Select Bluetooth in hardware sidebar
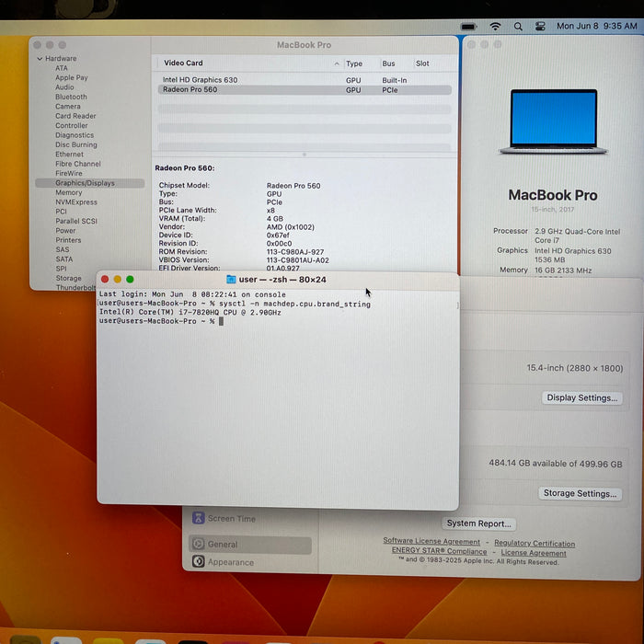Viewport: 644px width, 644px height. (x=71, y=97)
